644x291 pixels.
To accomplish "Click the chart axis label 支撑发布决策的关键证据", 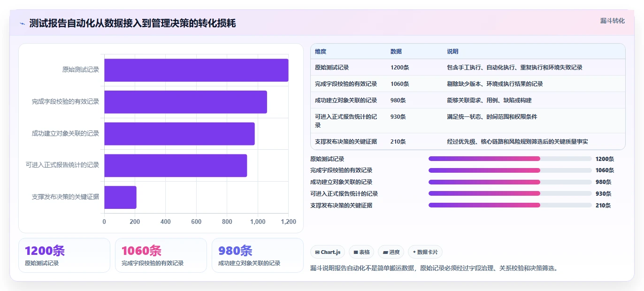I will [x=66, y=197].
